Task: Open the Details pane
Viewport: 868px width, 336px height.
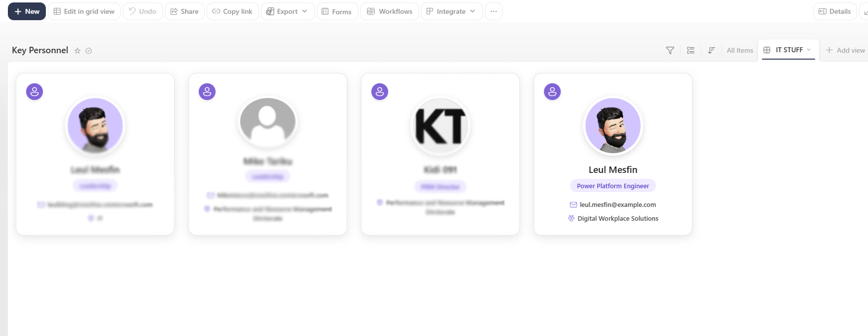Action: point(835,11)
